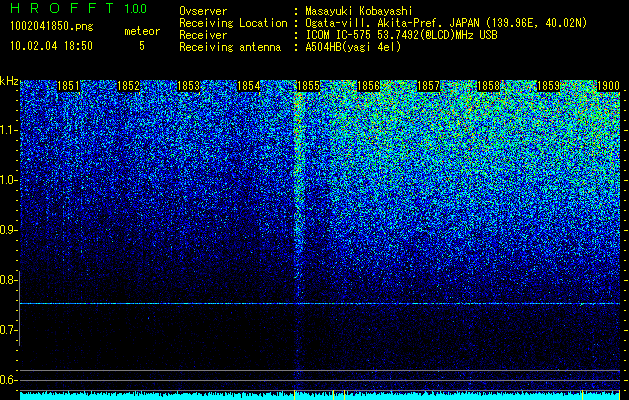
Task: Click the yellow bottom-strip marker directly below 1855
Action: [295, 395]
